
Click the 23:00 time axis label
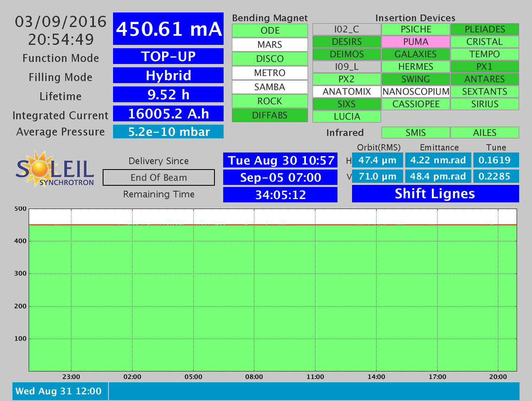pos(71,377)
